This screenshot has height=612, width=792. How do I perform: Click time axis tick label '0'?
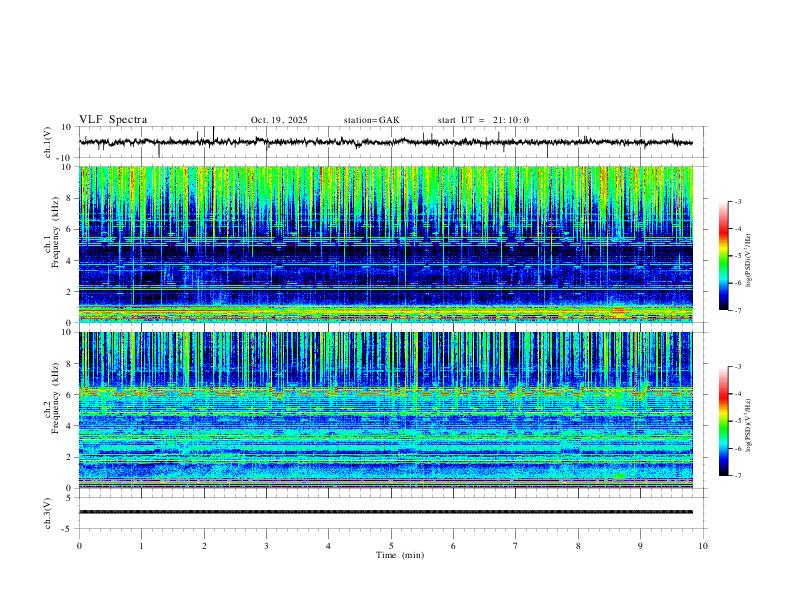79,546
